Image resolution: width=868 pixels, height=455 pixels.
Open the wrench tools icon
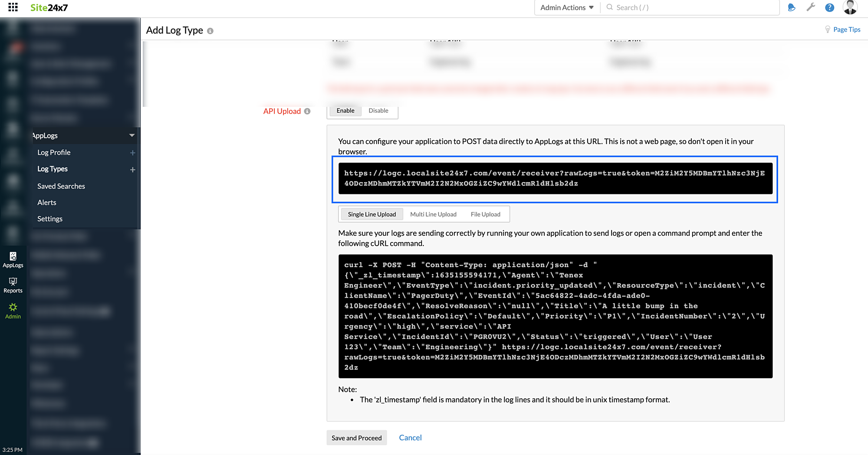click(810, 7)
